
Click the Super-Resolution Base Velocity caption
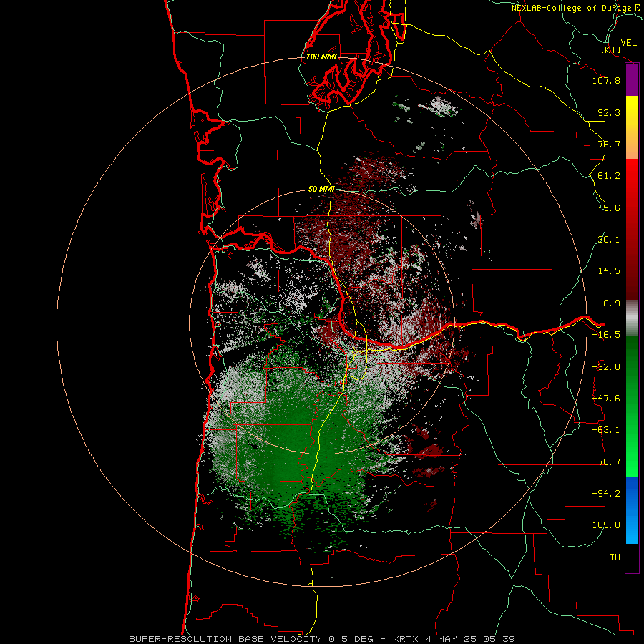pyautogui.click(x=322, y=639)
